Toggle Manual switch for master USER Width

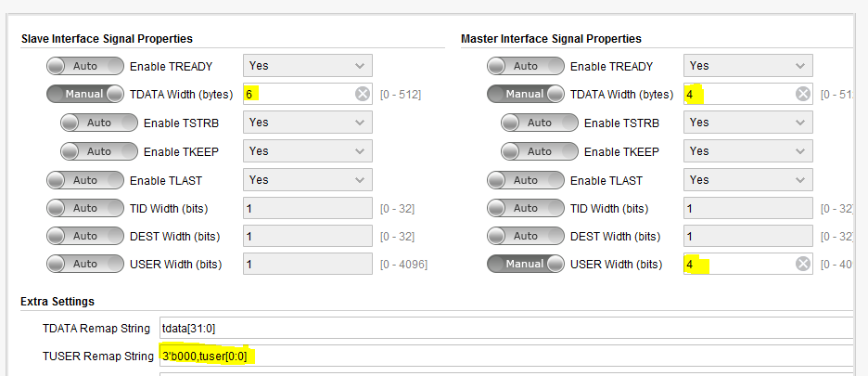coord(526,264)
